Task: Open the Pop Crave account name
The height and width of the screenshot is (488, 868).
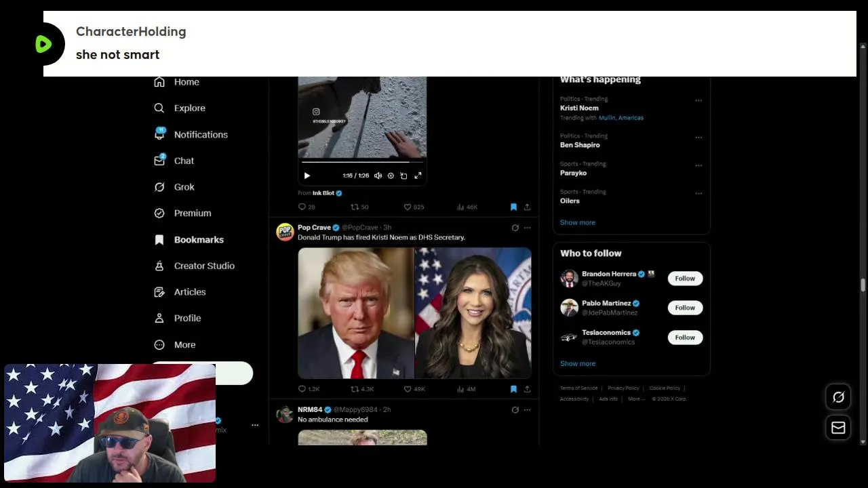Action: coord(314,228)
